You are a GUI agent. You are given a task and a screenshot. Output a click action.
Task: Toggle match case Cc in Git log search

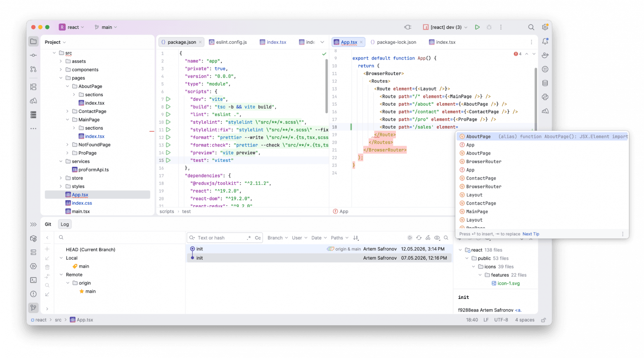pyautogui.click(x=258, y=238)
